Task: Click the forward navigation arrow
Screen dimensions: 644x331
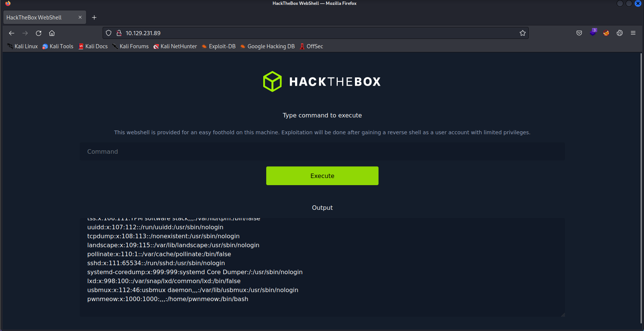Action: [25, 33]
